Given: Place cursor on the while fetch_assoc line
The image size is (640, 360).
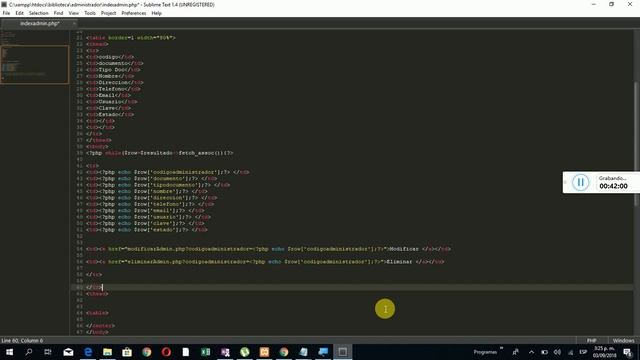Looking at the screenshot, I should point(159,153).
